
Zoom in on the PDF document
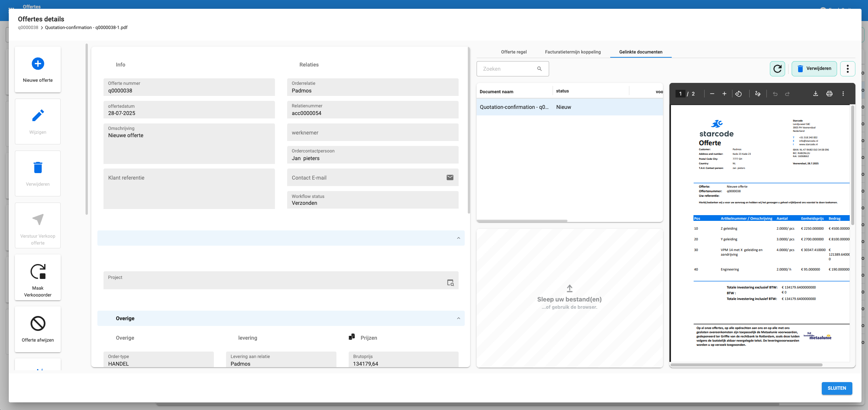(x=724, y=94)
